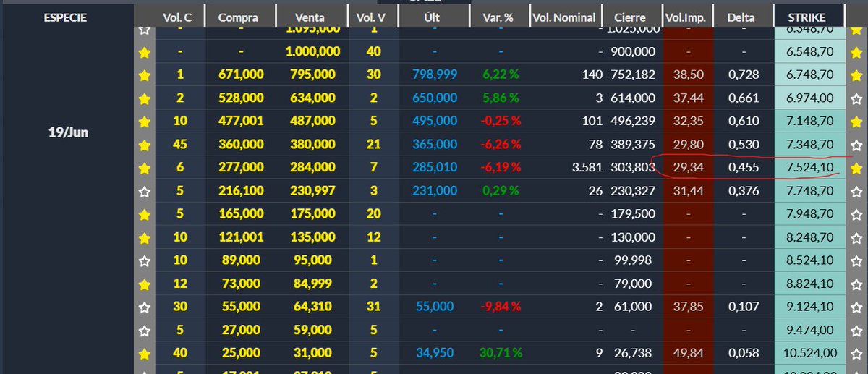Select the 49,84 implied volatility cell

(x=688, y=354)
